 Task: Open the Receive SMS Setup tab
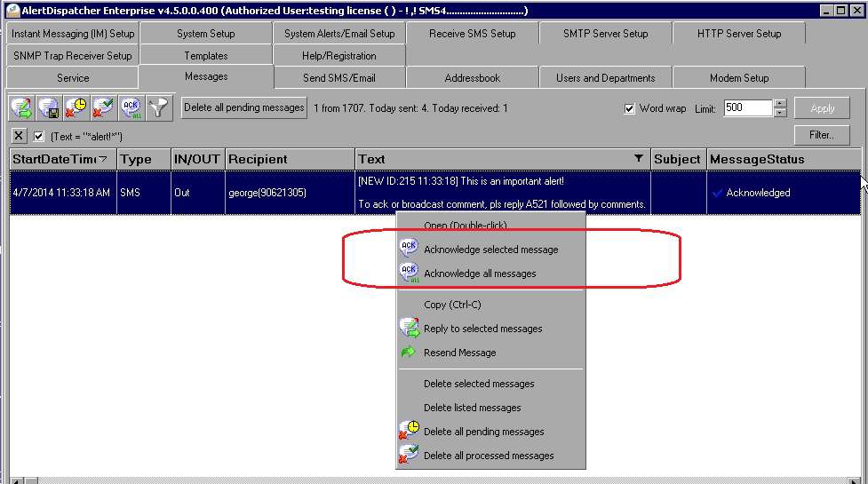(472, 33)
